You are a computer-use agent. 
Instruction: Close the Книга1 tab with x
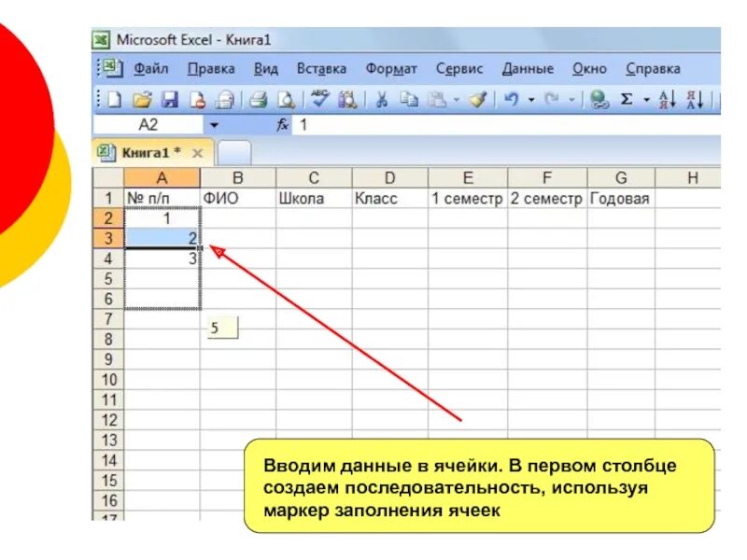point(197,153)
